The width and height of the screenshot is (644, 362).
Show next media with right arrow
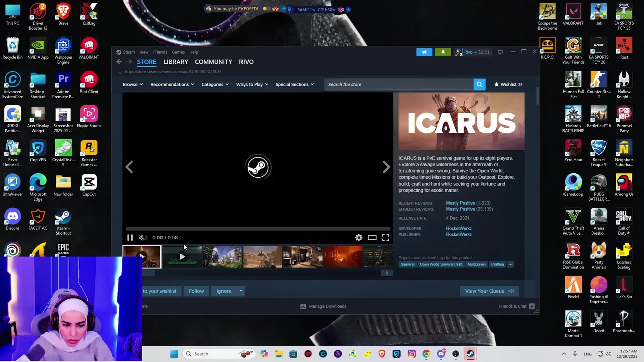click(x=386, y=167)
